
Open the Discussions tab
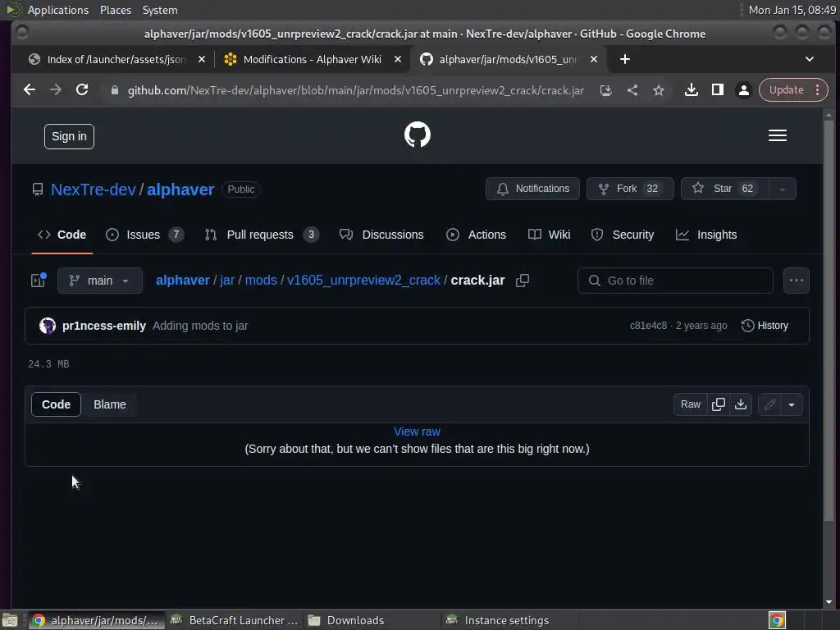pos(382,235)
